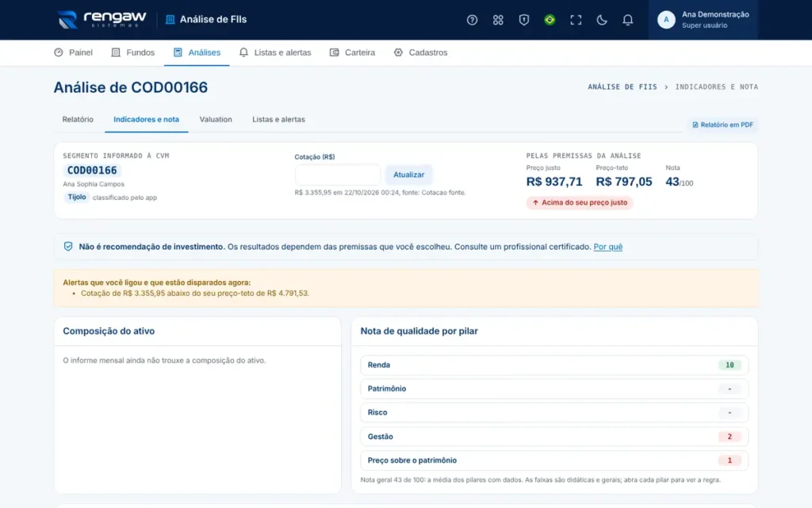Click the Renda score badge 10
The width and height of the screenshot is (812, 508).
(730, 365)
